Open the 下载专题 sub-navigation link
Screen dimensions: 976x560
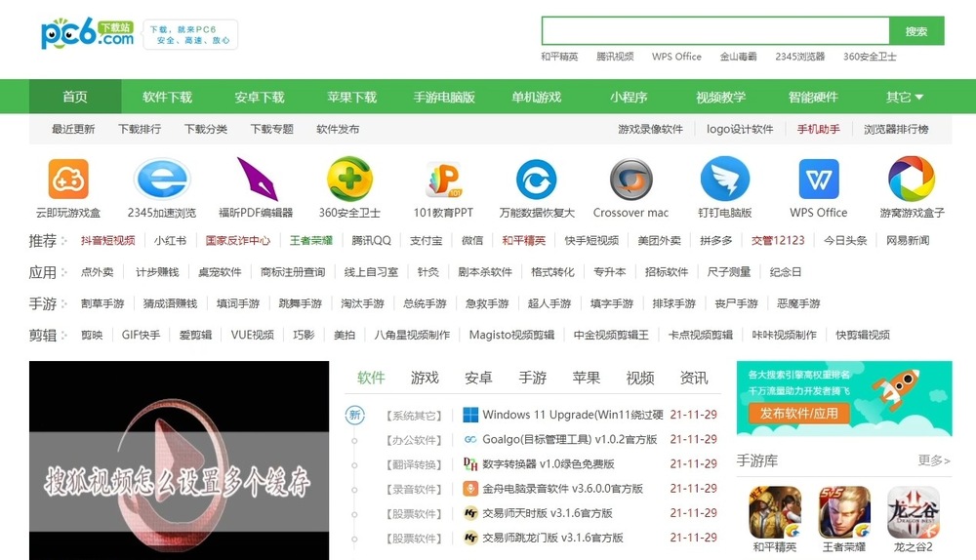coord(271,130)
